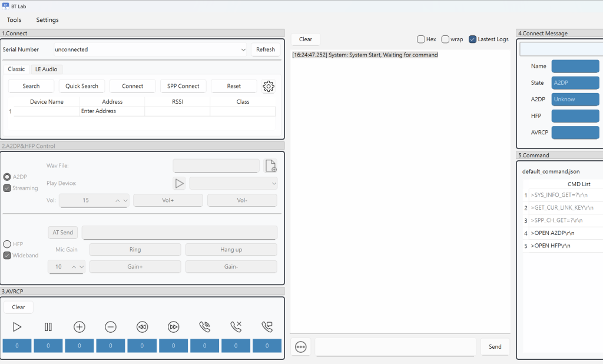Toggle the wrap checkbox
This screenshot has height=364, width=603.
pos(445,39)
